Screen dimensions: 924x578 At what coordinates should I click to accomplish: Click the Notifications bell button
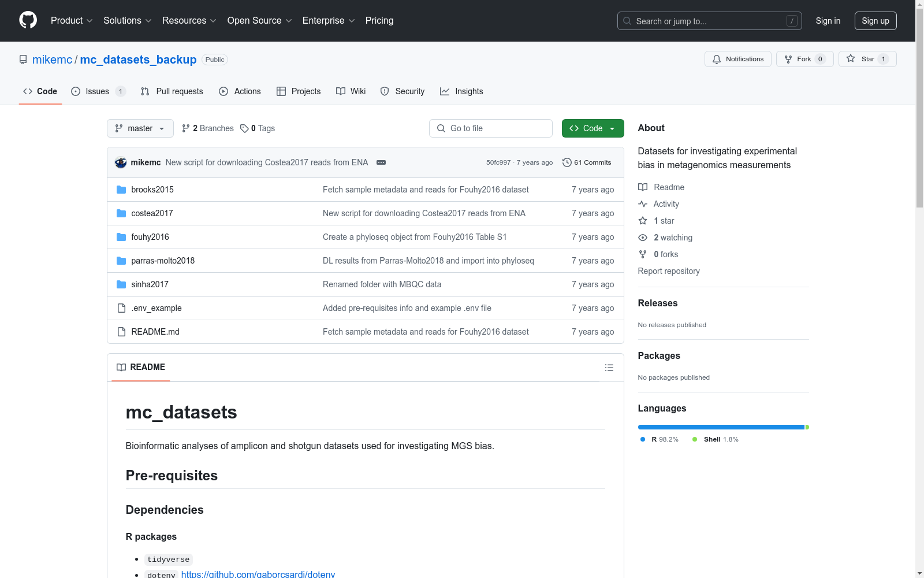pyautogui.click(x=737, y=59)
